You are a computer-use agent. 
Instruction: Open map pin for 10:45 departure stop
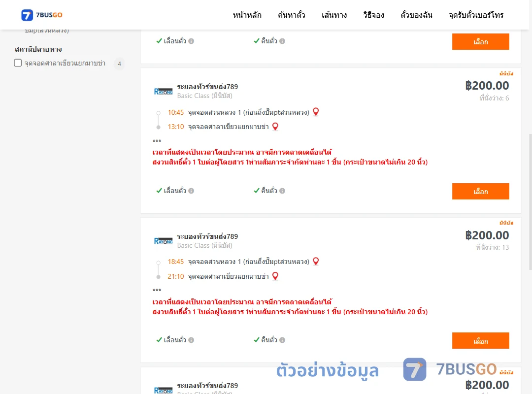tap(316, 112)
